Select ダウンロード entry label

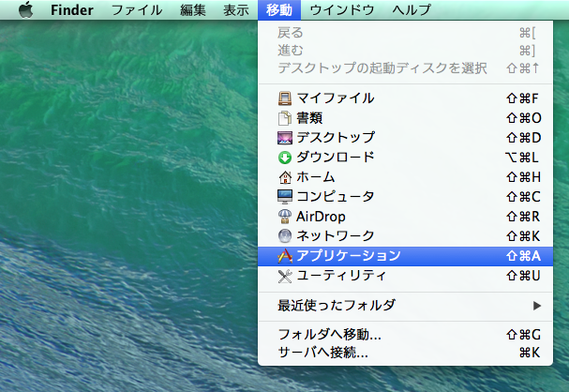pyautogui.click(x=336, y=158)
